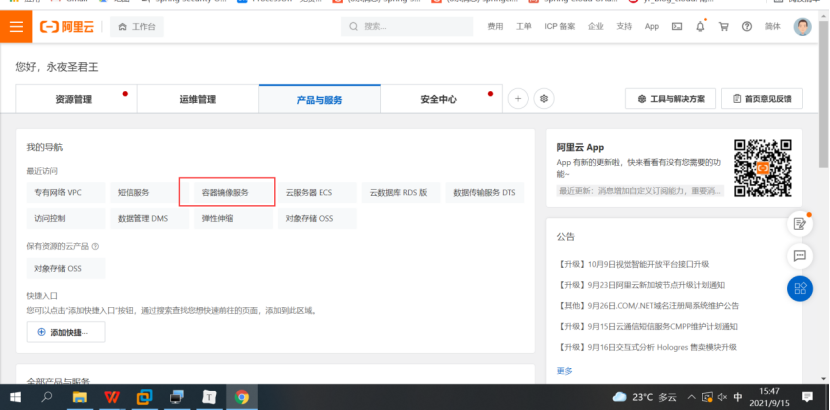This screenshot has width=830, height=410.
Task: Open the orange hamburger navigation menu
Action: (16, 26)
